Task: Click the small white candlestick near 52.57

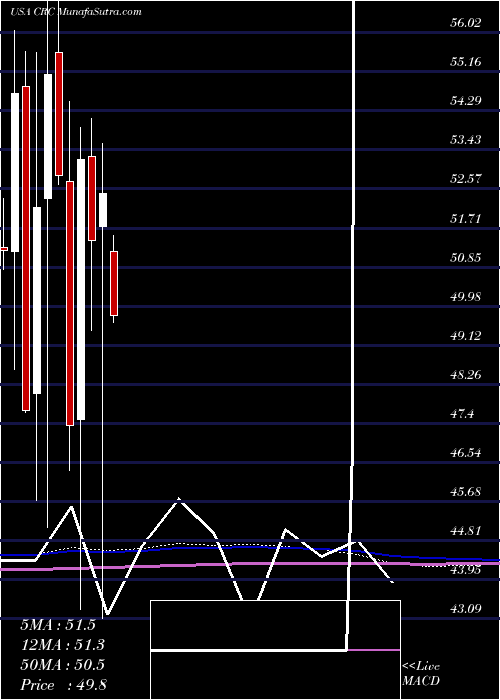Action: tap(103, 210)
